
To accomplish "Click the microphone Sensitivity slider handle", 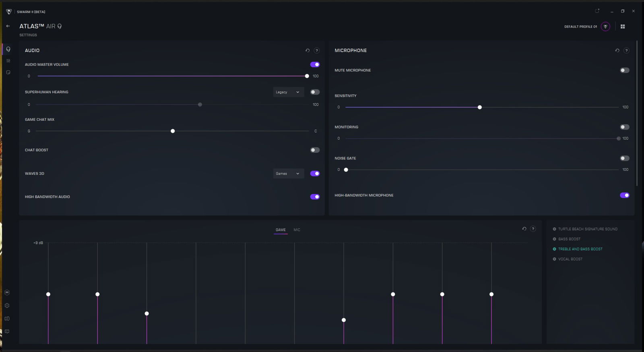I will click(479, 108).
